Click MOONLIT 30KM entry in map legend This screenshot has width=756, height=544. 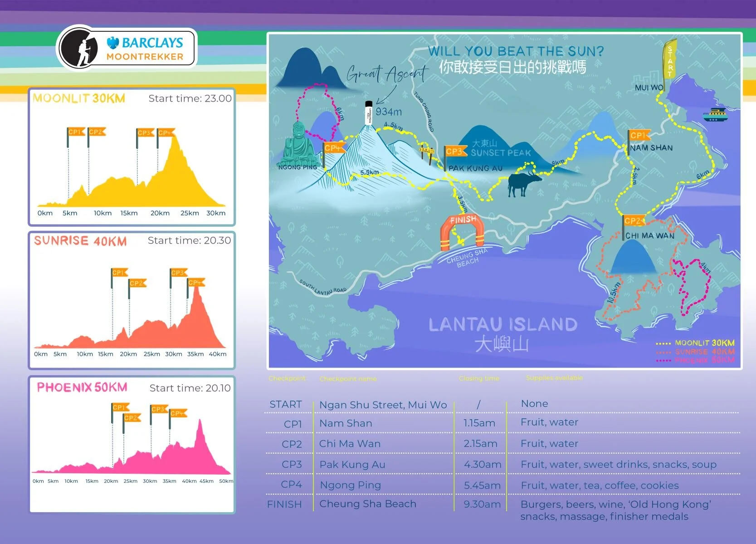pos(695,343)
